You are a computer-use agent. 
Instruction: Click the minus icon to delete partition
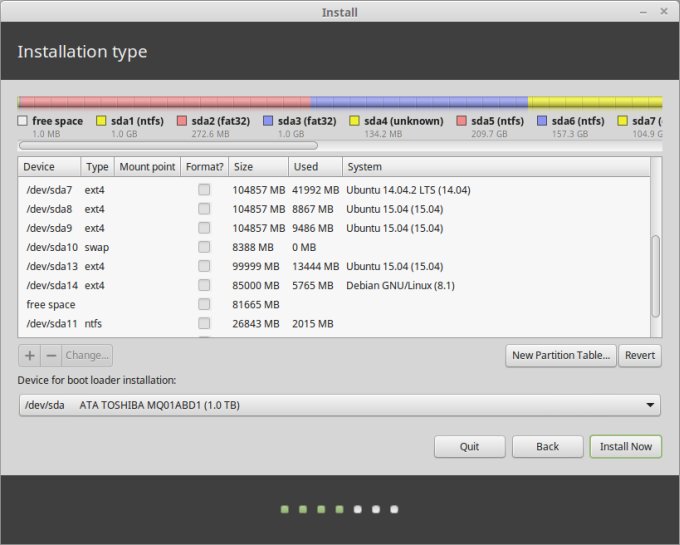[x=51, y=356]
